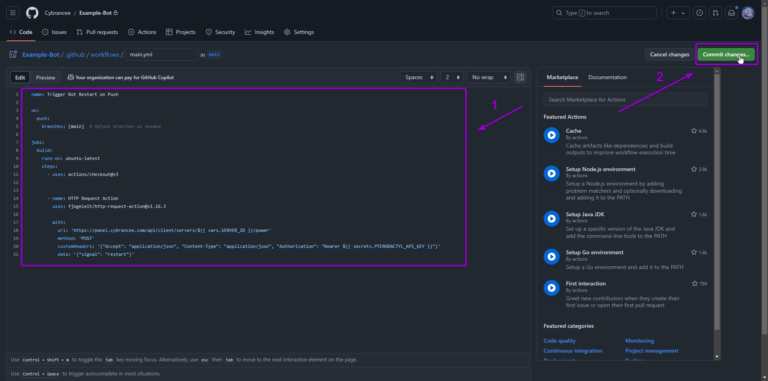Open the Monitoring category
Screen dimensions: 768x381
point(640,341)
